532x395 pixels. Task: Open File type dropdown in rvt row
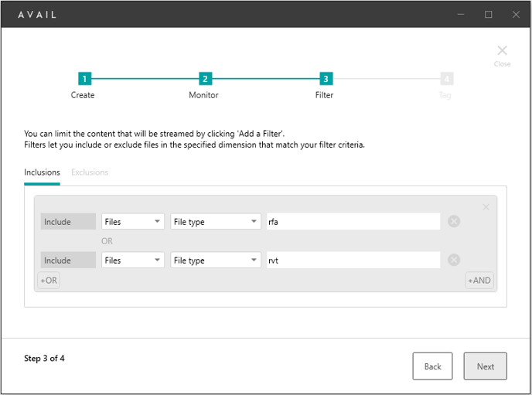point(216,260)
